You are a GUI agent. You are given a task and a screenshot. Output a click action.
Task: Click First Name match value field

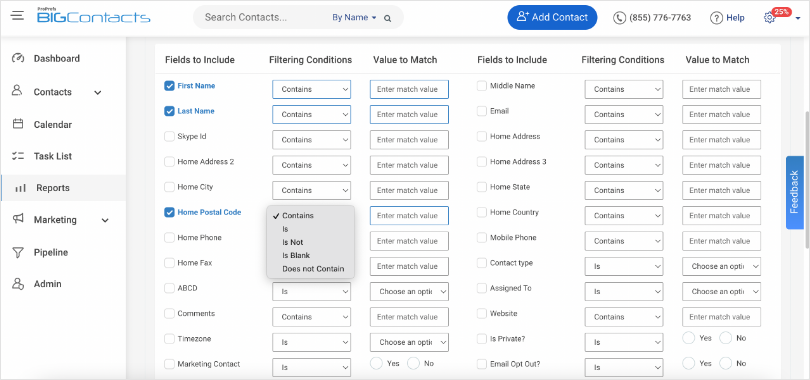tap(409, 89)
